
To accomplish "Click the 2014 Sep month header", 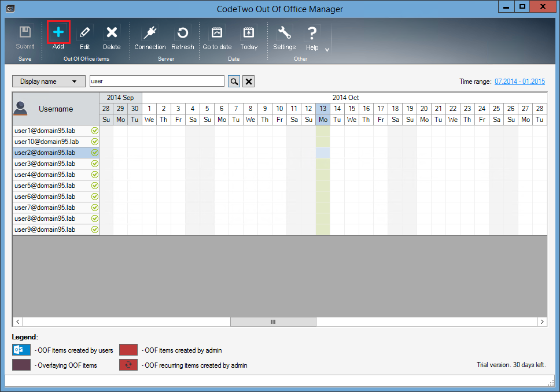I will pyautogui.click(x=120, y=98).
